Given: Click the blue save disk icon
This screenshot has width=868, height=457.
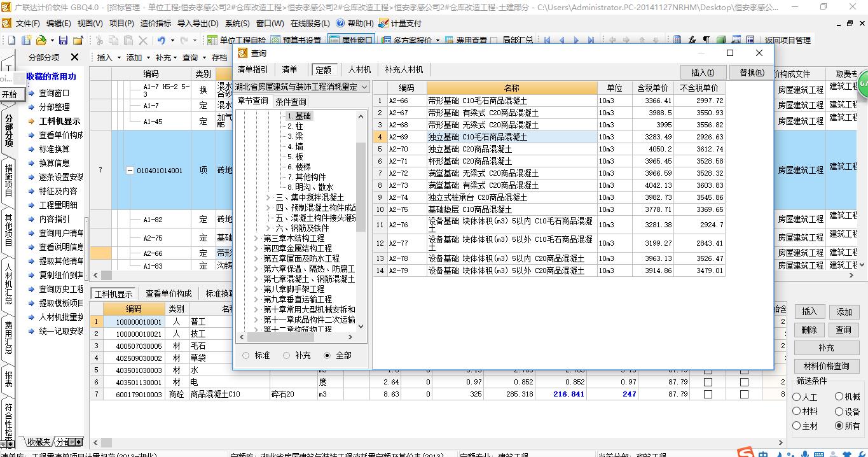Looking at the screenshot, I should click(63, 40).
